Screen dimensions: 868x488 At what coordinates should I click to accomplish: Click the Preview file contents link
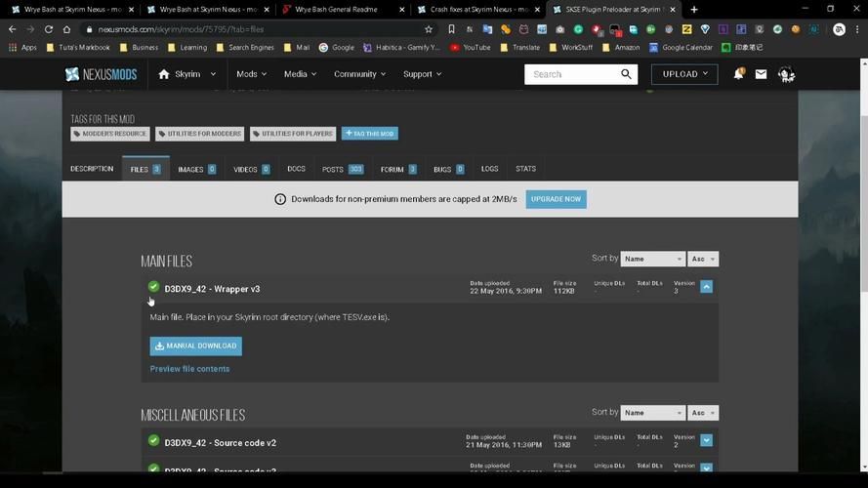189,369
